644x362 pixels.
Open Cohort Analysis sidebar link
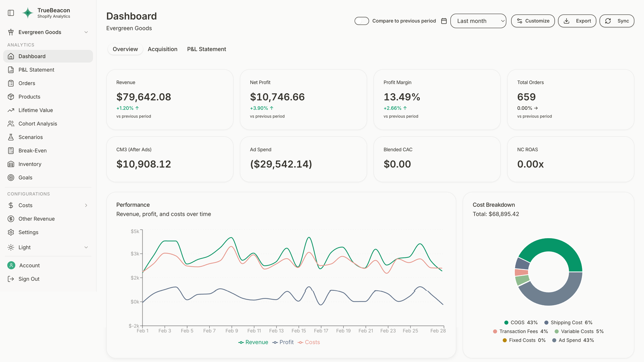pos(48,123)
